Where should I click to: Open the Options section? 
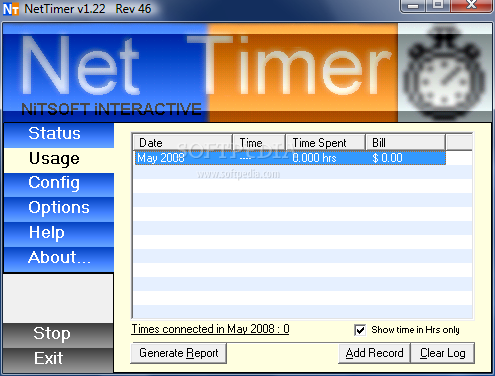coord(59,210)
